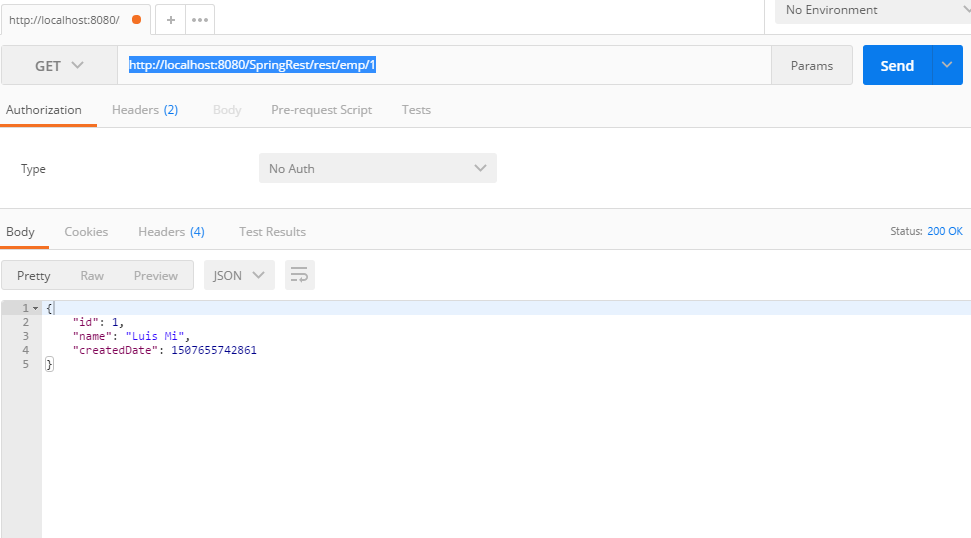Switch to the request Body tab
This screenshot has width=971, height=538.
tap(227, 110)
